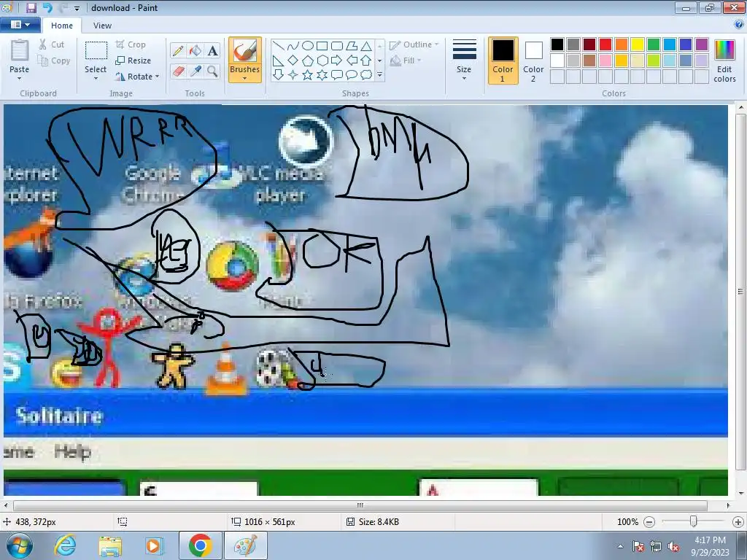Pick the red color swatch
747x560 pixels.
(x=605, y=44)
